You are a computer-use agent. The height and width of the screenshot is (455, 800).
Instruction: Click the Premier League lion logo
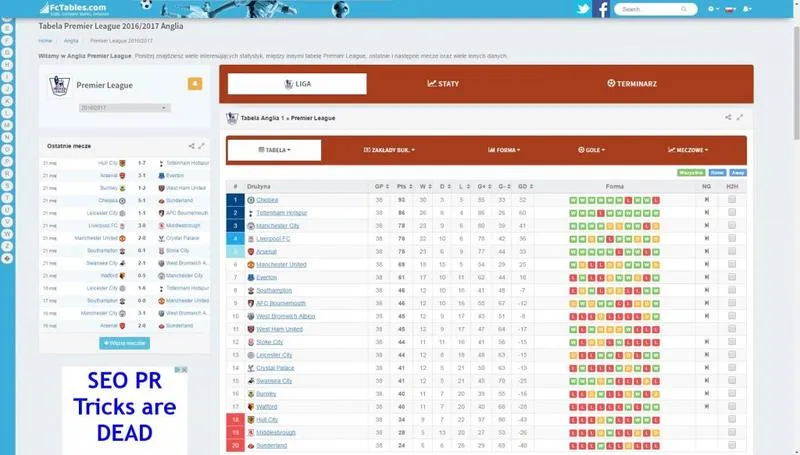click(59, 86)
